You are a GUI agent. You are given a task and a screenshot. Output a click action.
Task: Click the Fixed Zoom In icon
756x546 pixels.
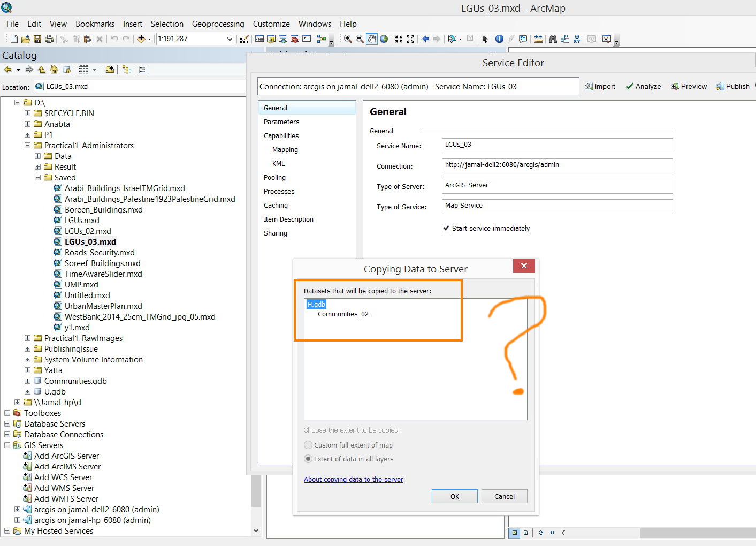[399, 39]
